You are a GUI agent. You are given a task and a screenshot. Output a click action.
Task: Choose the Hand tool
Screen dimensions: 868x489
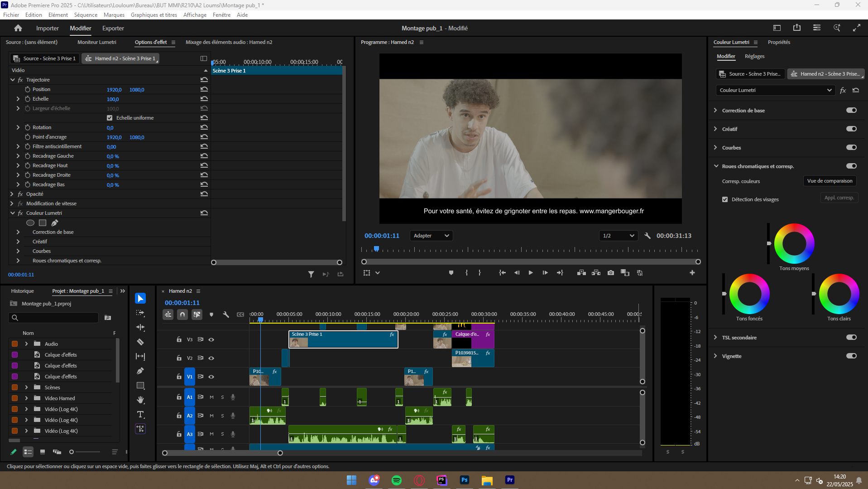140,400
